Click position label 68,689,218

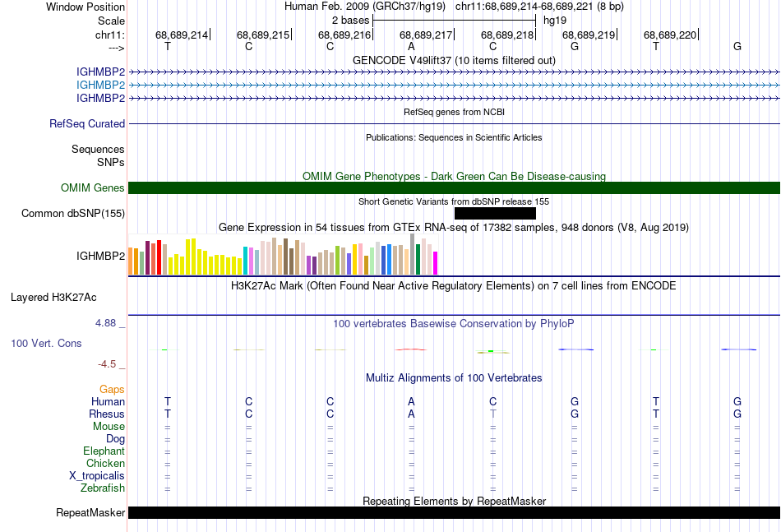pos(507,35)
